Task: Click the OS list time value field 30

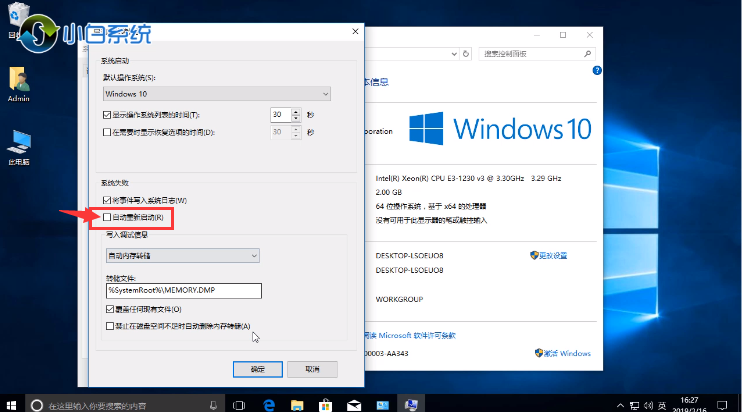Action: [281, 115]
